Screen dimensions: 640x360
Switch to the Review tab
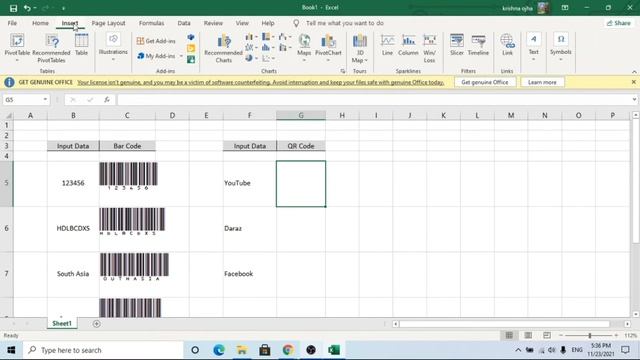click(213, 23)
